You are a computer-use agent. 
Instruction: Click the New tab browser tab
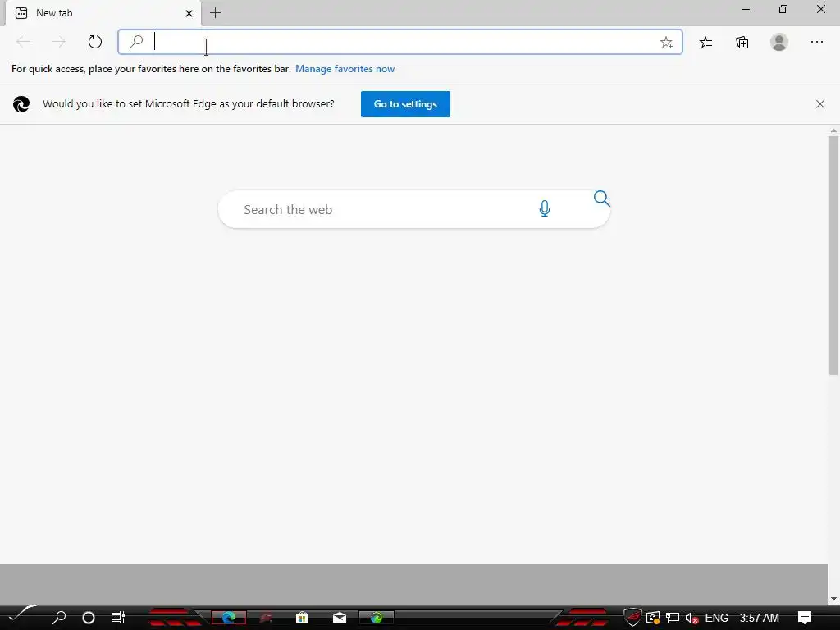[x=103, y=13]
